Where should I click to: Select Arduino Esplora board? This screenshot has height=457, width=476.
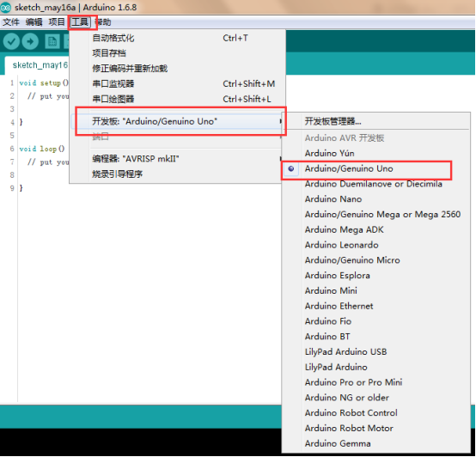(x=376, y=276)
